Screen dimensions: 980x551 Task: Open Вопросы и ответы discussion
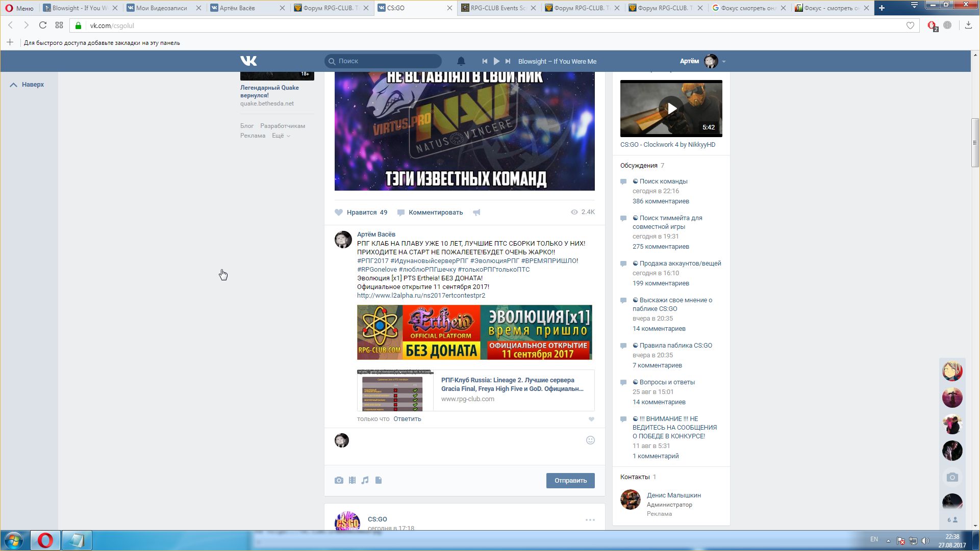[667, 382]
